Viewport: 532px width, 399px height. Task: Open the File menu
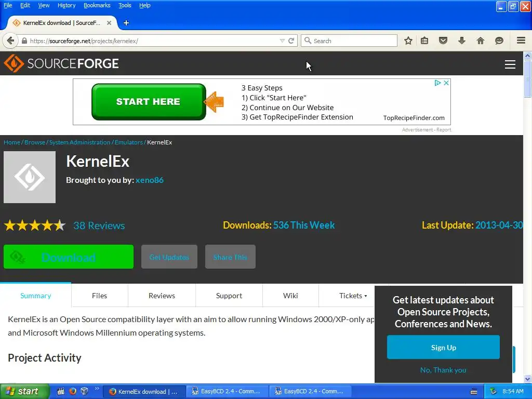(x=8, y=5)
